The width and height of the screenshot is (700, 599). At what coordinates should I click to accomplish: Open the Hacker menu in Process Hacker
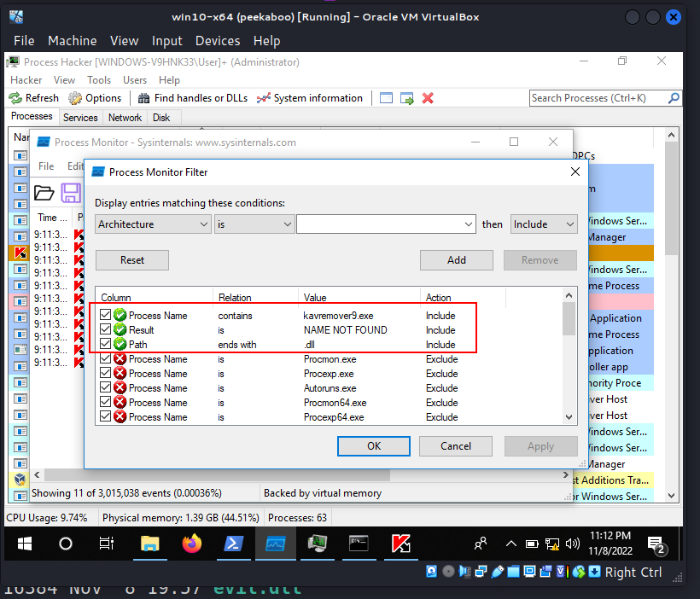click(26, 80)
